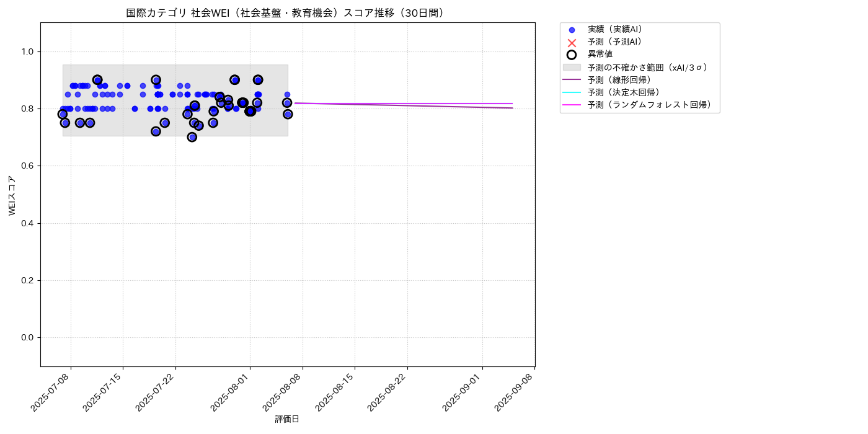This screenshot has height=434, width=868.
Task: Click the gray legend swatch for 予測の不確かさ範囲
Action: coord(572,67)
